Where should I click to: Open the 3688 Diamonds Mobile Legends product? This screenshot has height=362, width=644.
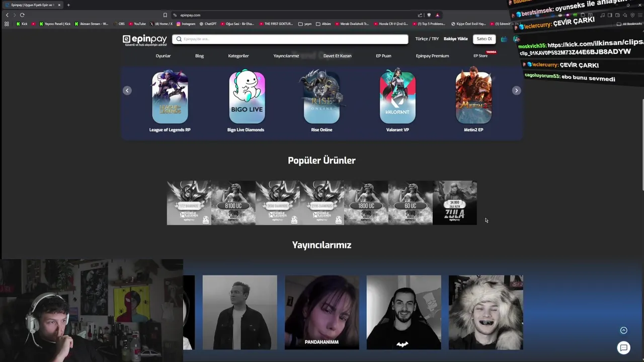click(x=278, y=203)
